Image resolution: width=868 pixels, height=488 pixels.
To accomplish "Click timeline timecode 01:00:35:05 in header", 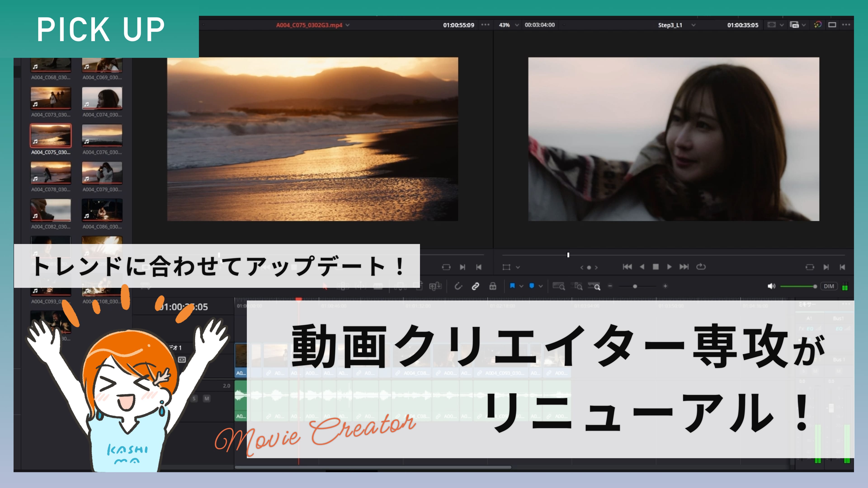I will click(743, 25).
